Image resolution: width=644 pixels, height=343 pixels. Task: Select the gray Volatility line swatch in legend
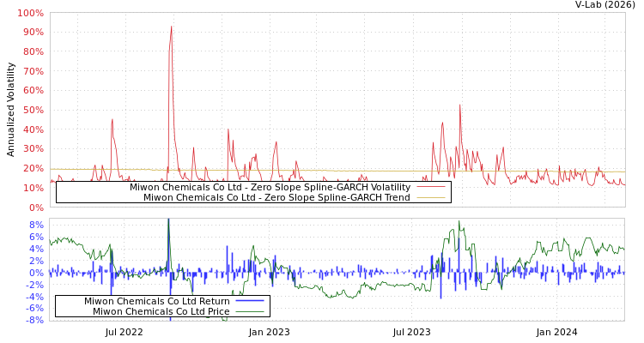[x=430, y=188]
